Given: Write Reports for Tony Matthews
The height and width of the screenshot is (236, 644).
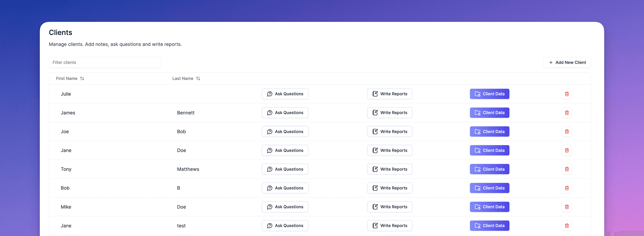Looking at the screenshot, I should tap(389, 169).
